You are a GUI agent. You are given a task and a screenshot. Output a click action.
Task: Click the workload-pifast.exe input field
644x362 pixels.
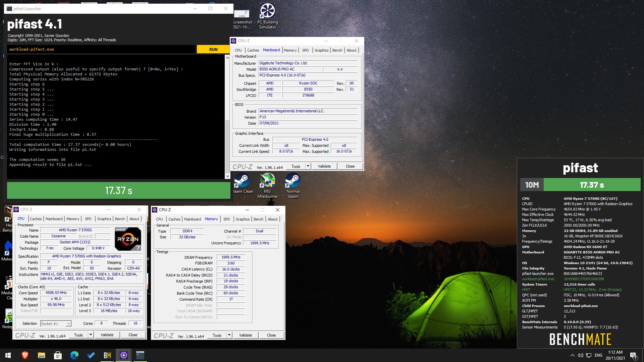[101, 49]
